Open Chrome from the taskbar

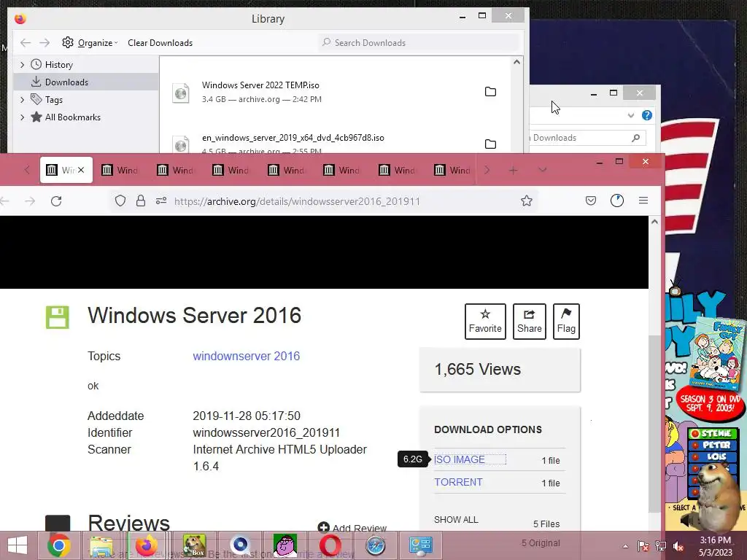pos(58,545)
